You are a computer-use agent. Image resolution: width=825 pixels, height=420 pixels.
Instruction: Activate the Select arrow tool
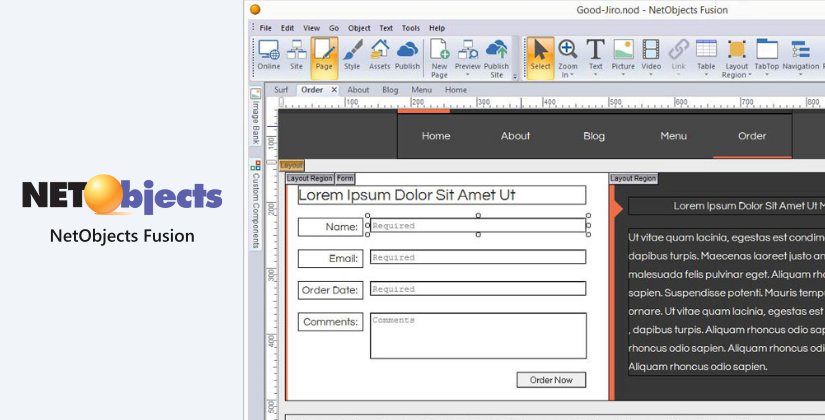coord(540,54)
